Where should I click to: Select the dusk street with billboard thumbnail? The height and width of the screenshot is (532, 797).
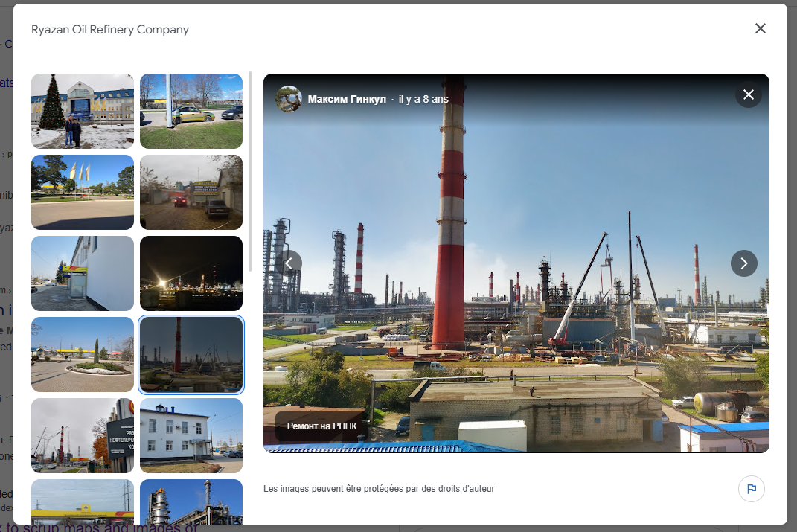click(x=191, y=192)
